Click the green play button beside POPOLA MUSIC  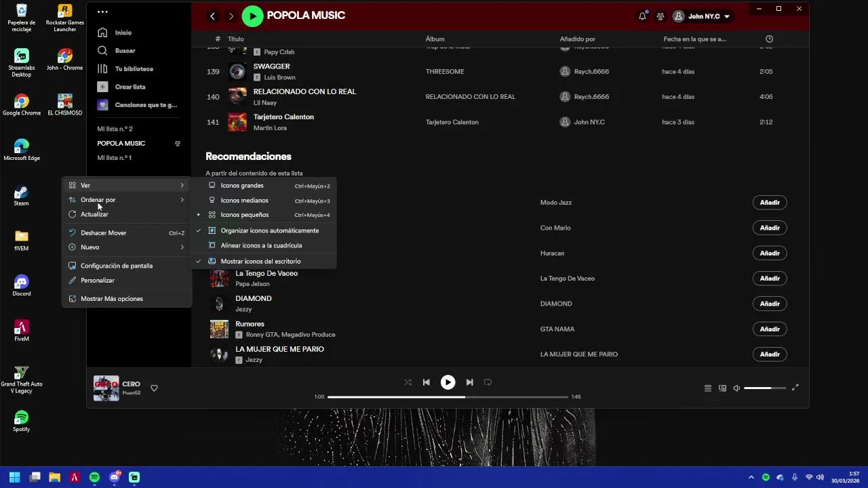click(252, 16)
